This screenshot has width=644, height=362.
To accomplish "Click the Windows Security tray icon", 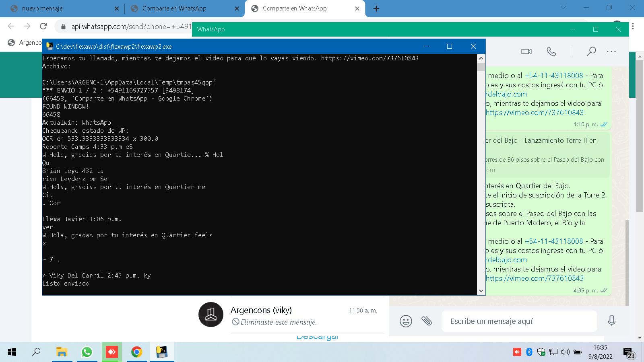I will tap(541, 352).
